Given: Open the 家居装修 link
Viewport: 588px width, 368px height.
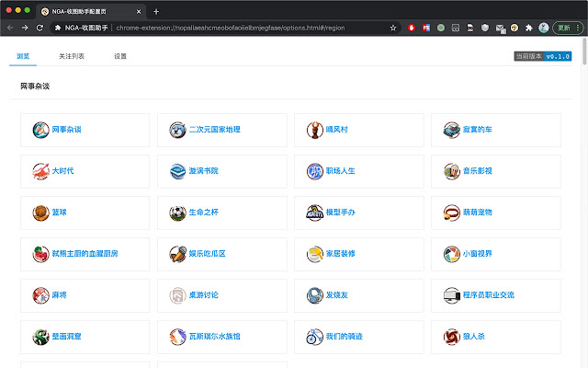Looking at the screenshot, I should (x=340, y=254).
